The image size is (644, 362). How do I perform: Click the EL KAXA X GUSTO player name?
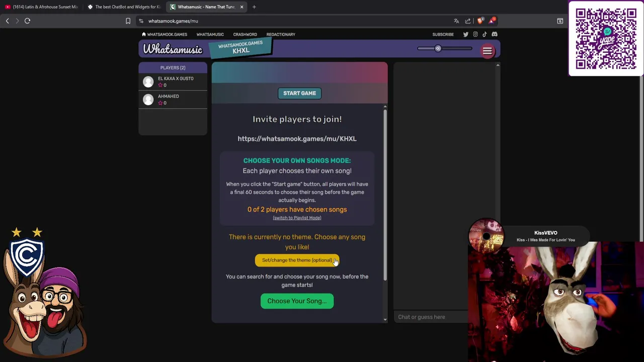pos(176,78)
